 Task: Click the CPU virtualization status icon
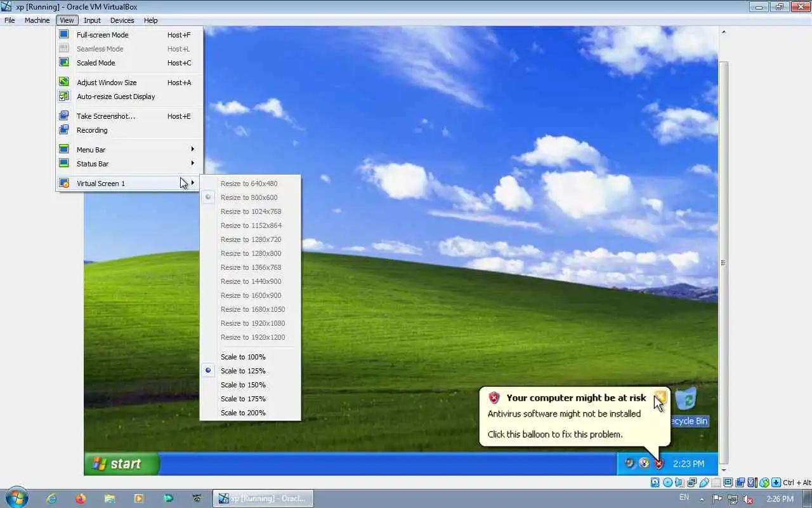pyautogui.click(x=752, y=483)
